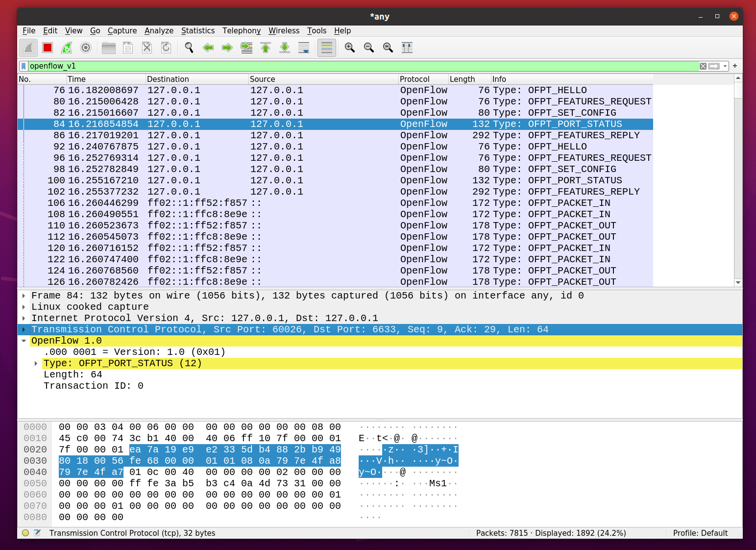Click the Find packet magnifier icon
756x550 pixels.
(189, 48)
